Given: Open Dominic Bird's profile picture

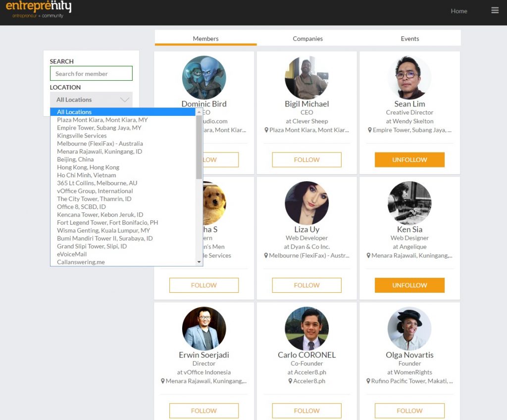Looking at the screenshot, I should click(204, 78).
